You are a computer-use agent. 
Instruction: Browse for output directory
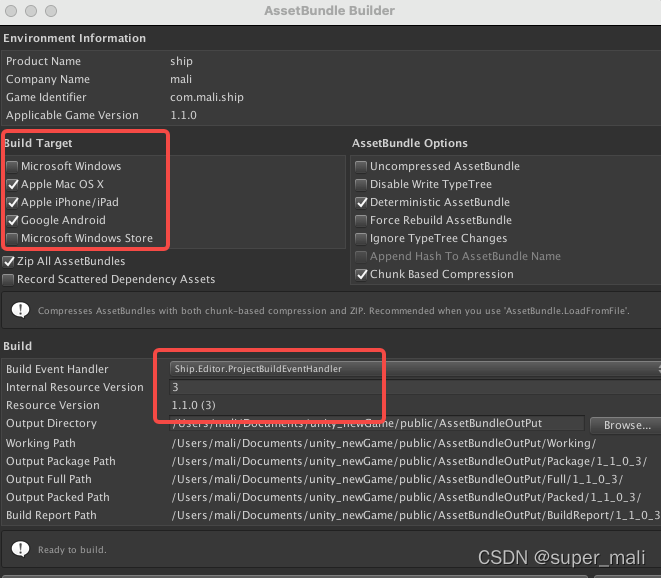pos(626,425)
